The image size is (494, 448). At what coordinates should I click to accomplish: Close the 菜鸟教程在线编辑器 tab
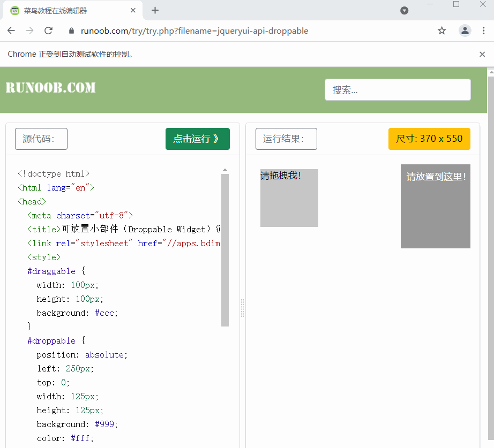tap(133, 10)
